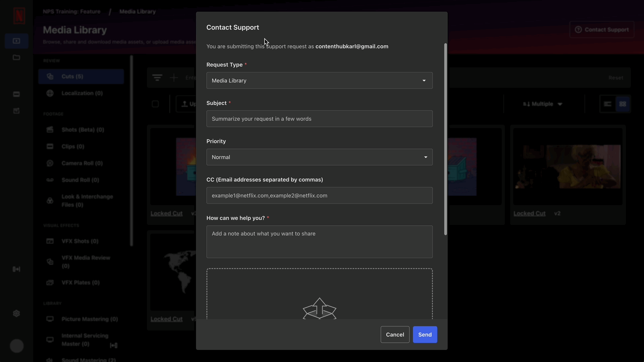This screenshot has height=362, width=644.
Task: Toggle the list view icon in toolbar
Action: tap(607, 104)
